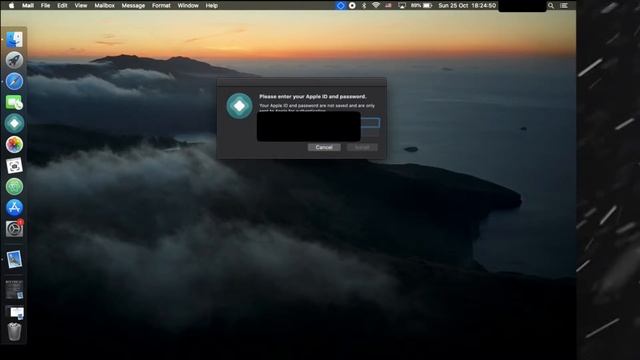Open the AirPlay display menu
The width and height of the screenshot is (640, 360).
point(402,5)
